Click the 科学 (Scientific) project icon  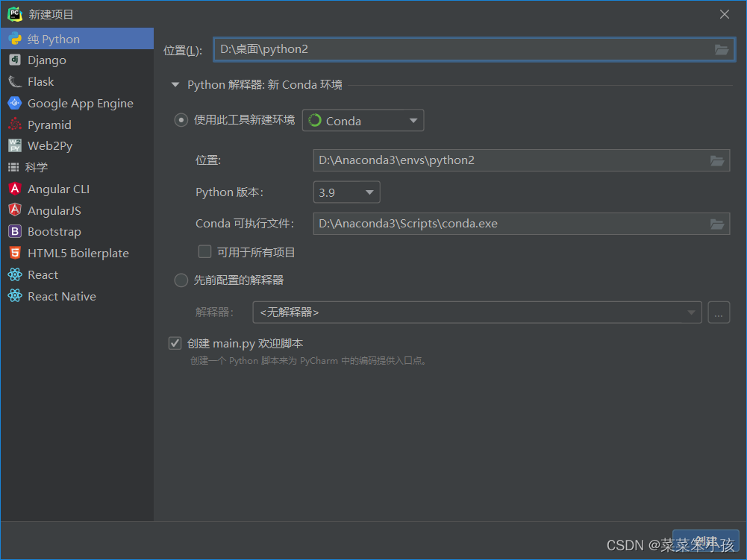pos(13,167)
